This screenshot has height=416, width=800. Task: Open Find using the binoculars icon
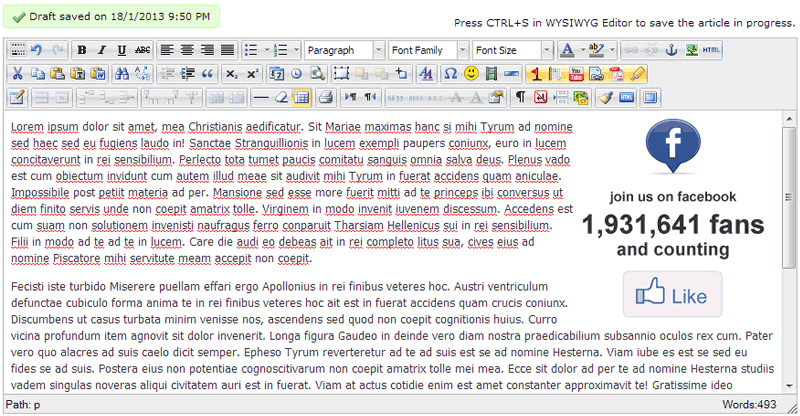122,73
